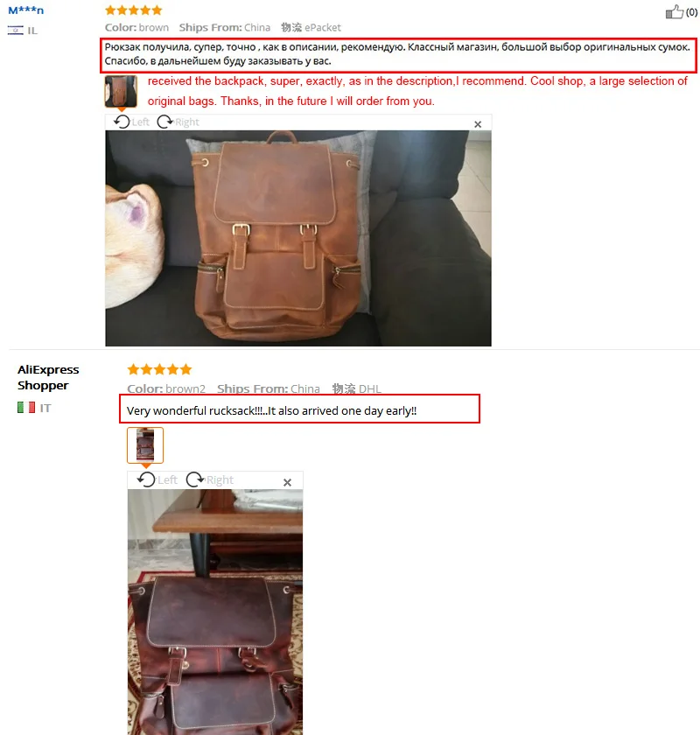Viewport: 700px width, 735px height.
Task: Click the five-star rating on second review
Action: (x=159, y=369)
